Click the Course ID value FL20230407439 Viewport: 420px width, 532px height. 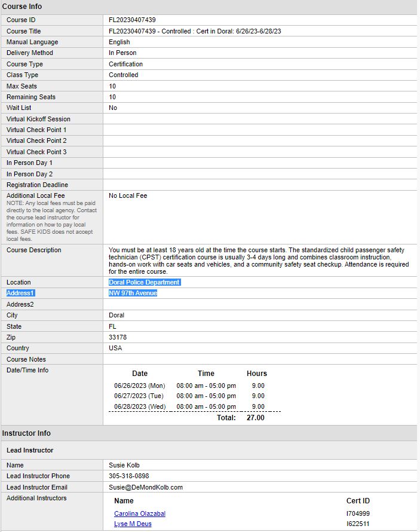pyautogui.click(x=132, y=20)
